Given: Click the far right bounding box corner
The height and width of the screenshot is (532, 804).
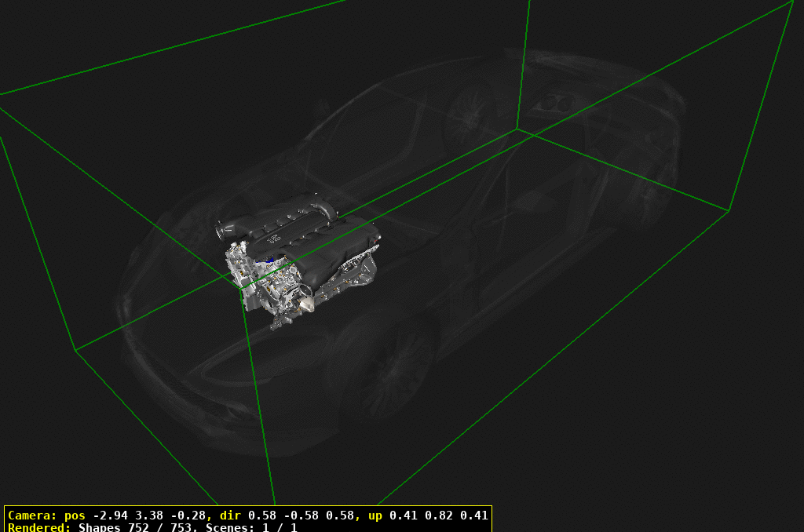Looking at the screenshot, I should pyautogui.click(x=729, y=210).
